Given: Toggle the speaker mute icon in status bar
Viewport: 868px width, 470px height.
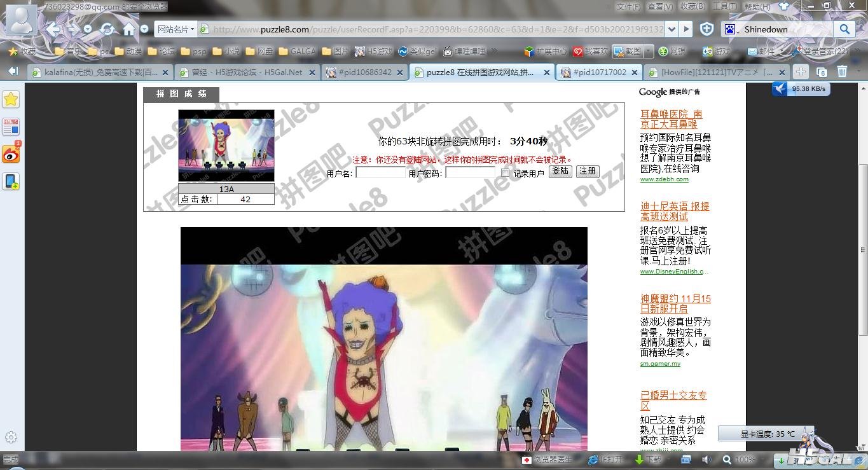Looking at the screenshot, I should pos(706,459).
